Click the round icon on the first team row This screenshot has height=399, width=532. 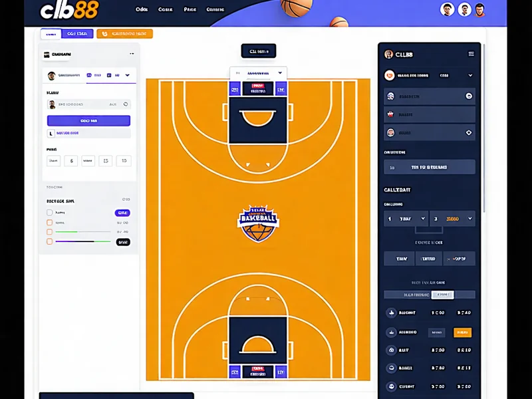[x=469, y=96]
